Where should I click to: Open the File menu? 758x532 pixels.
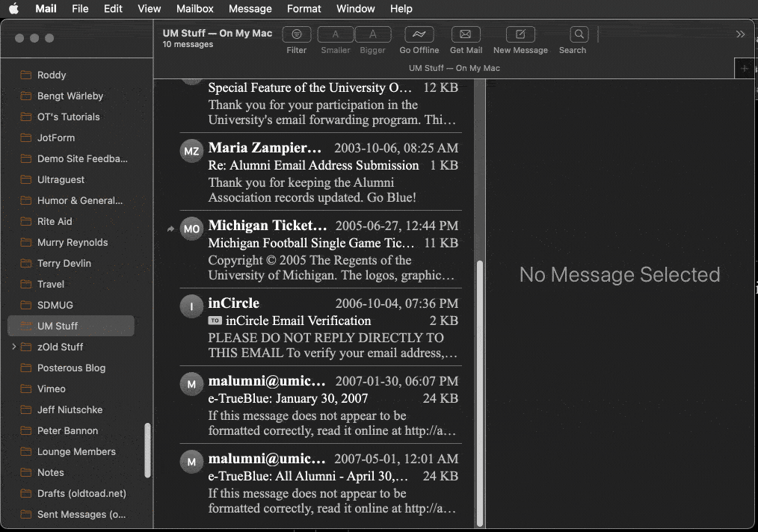pyautogui.click(x=80, y=9)
